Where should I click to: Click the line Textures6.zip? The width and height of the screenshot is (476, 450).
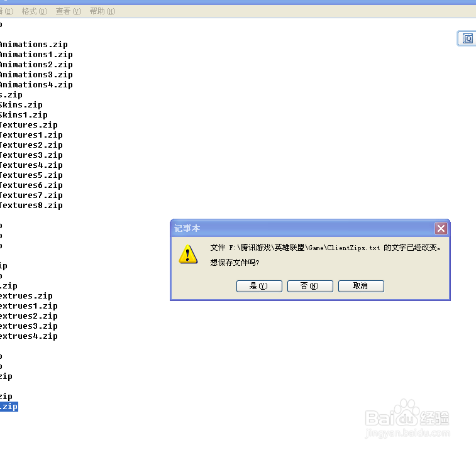click(31, 185)
